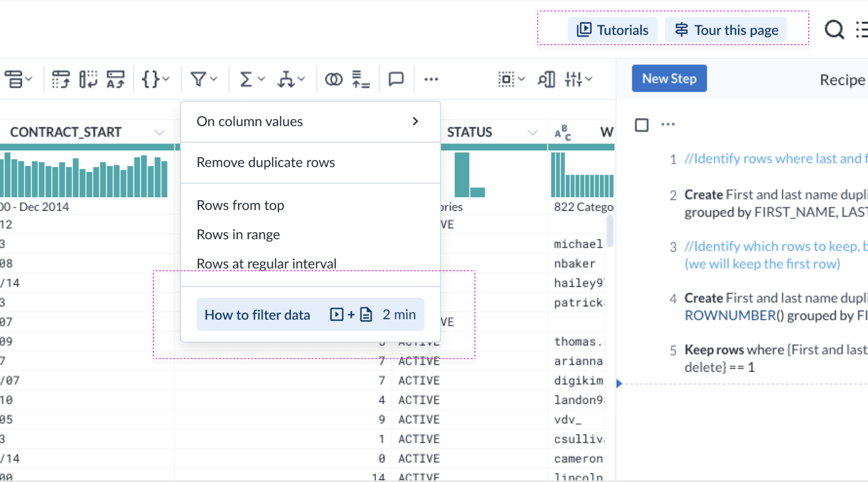
Task: Click the tall bar in the STATUS histogram
Action: click(x=462, y=175)
